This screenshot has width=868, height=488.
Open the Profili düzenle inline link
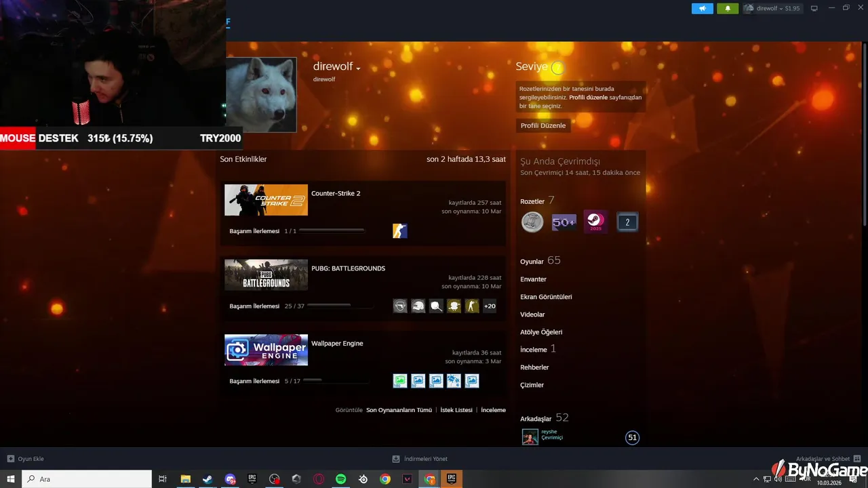[x=588, y=98]
